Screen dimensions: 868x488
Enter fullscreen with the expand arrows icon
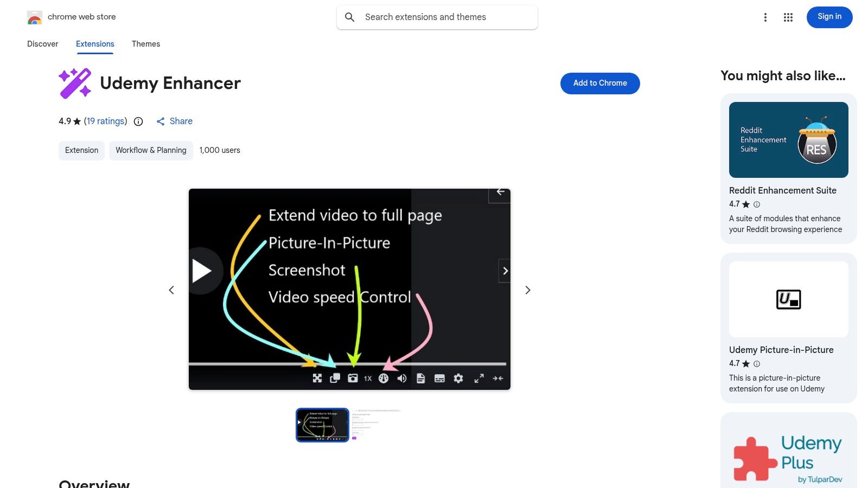[x=479, y=378]
